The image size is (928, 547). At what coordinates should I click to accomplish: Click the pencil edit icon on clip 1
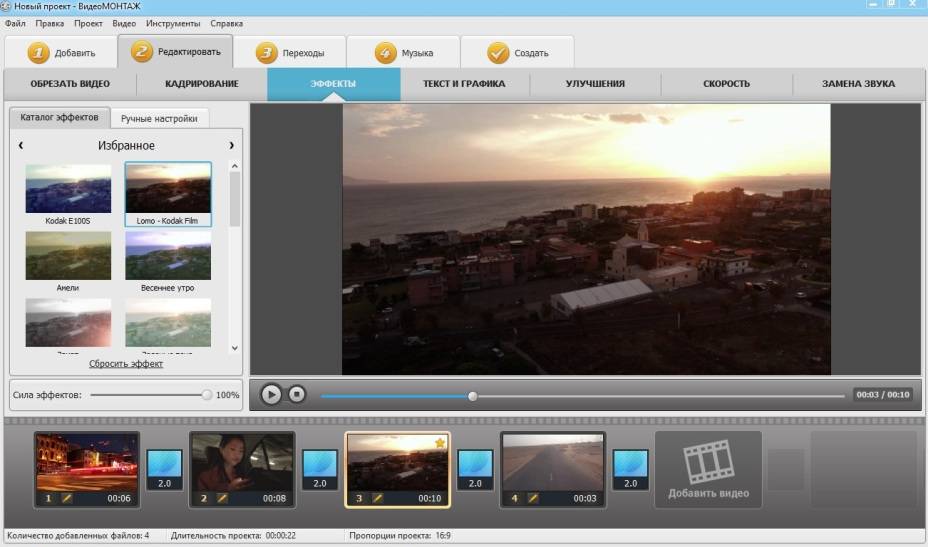[67, 498]
